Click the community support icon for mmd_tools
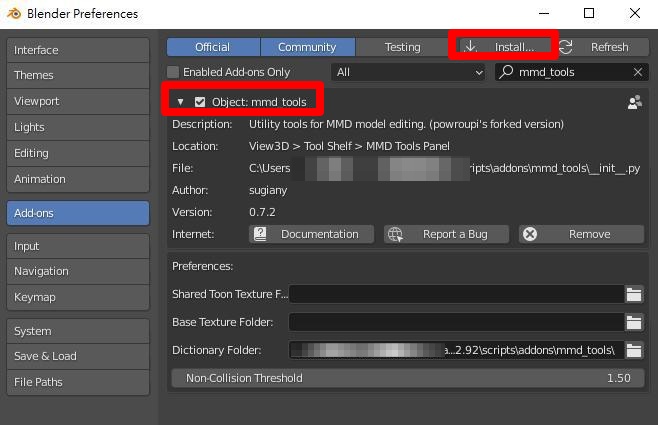This screenshot has height=425, width=658. pos(634,102)
